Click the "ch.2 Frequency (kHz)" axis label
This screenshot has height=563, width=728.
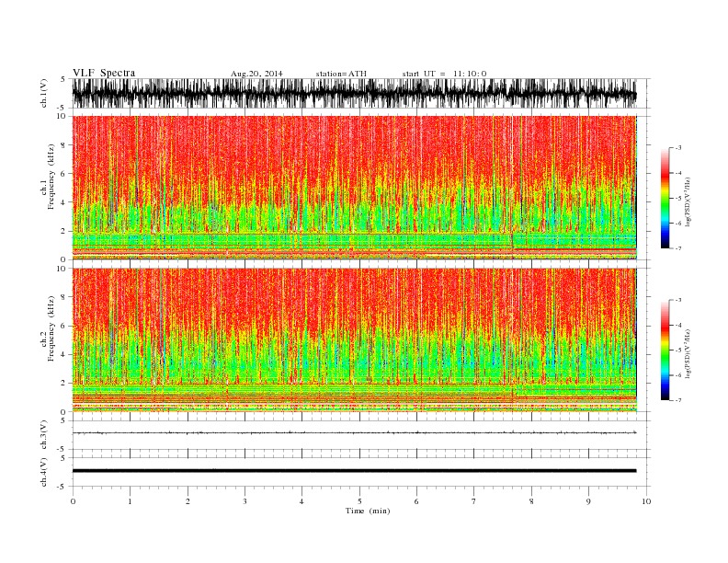point(48,329)
